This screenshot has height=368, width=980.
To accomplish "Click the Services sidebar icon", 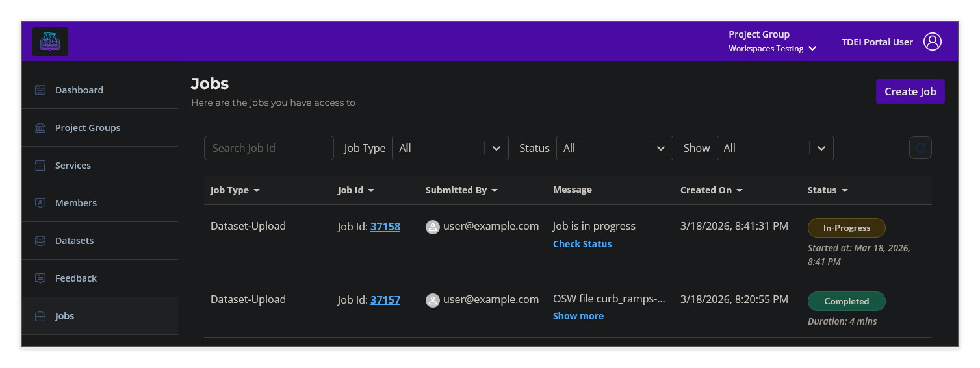I will (x=40, y=166).
